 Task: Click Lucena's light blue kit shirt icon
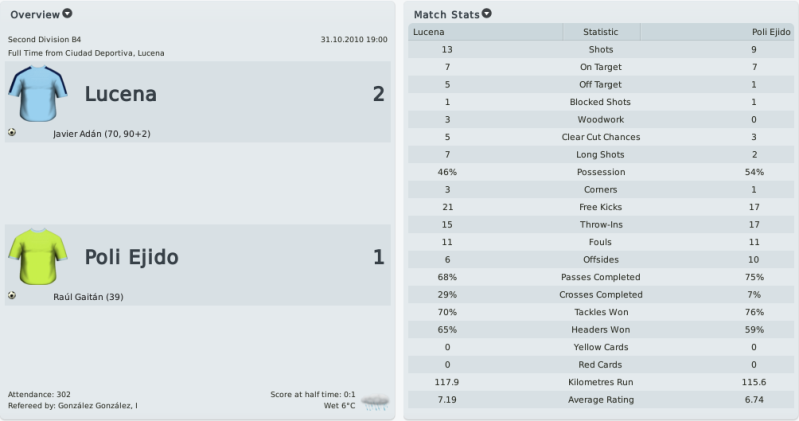tap(38, 93)
